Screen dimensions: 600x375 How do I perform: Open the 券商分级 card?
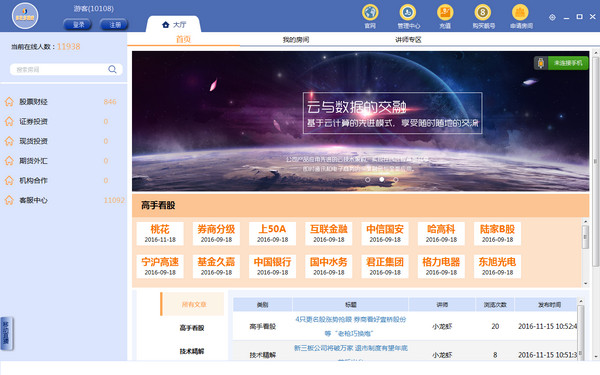[x=216, y=233]
